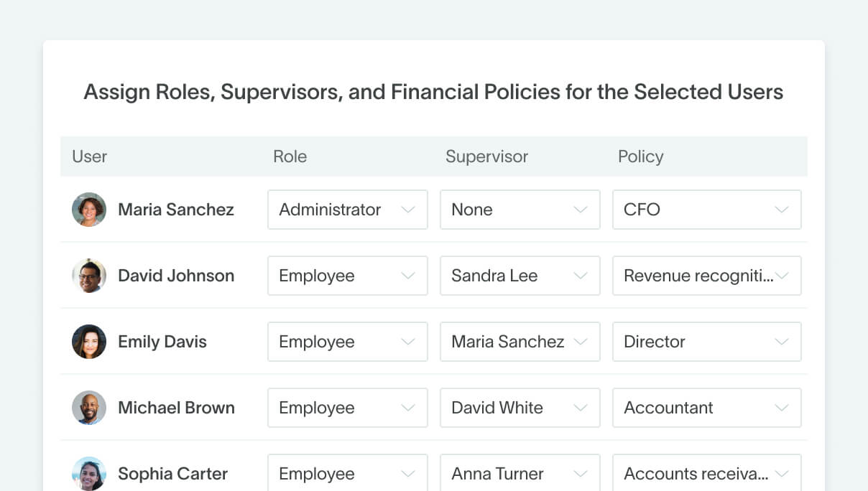The height and width of the screenshot is (491, 868).
Task: Expand the Revenue recognition policy dropdown
Action: (706, 276)
